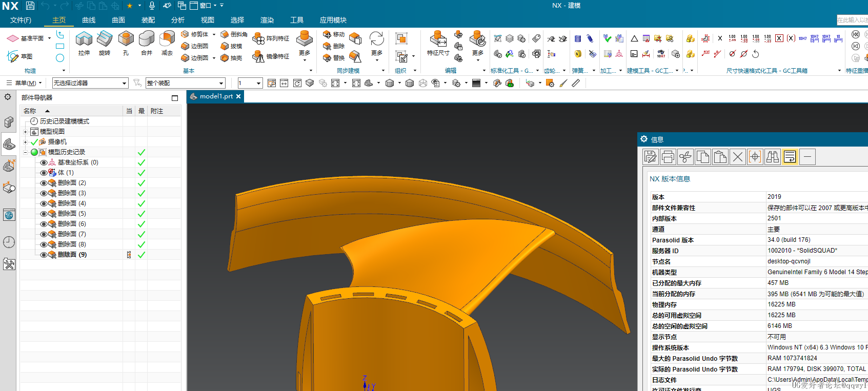The width and height of the screenshot is (868, 391).
Task: Open the 文件(F) menu
Action: [x=21, y=20]
